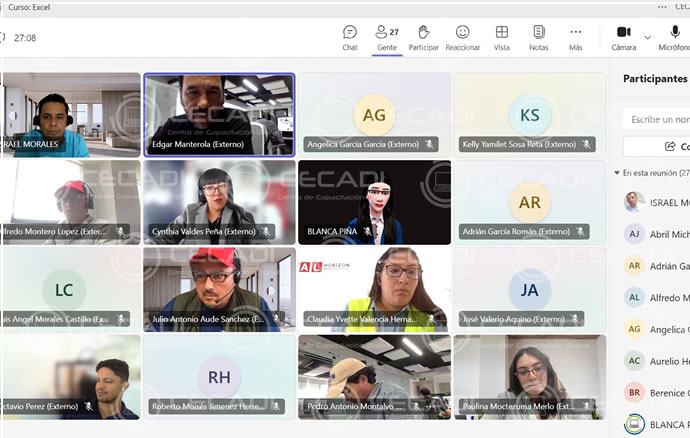This screenshot has height=438, width=690.
Task: Toggle the Micrófono mute
Action: (674, 38)
